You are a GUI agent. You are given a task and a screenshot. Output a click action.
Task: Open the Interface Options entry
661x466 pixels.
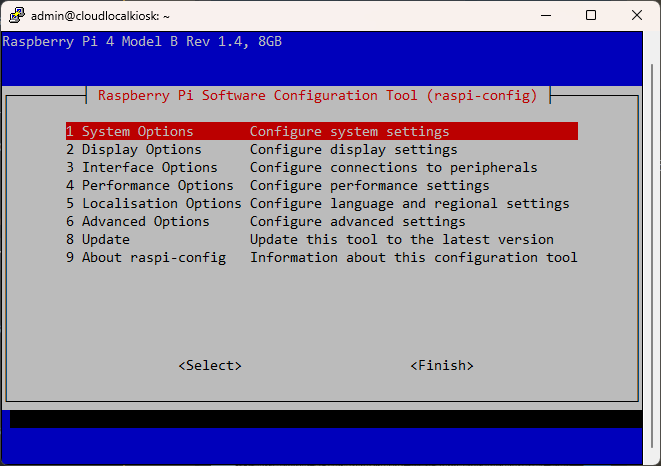(142, 167)
